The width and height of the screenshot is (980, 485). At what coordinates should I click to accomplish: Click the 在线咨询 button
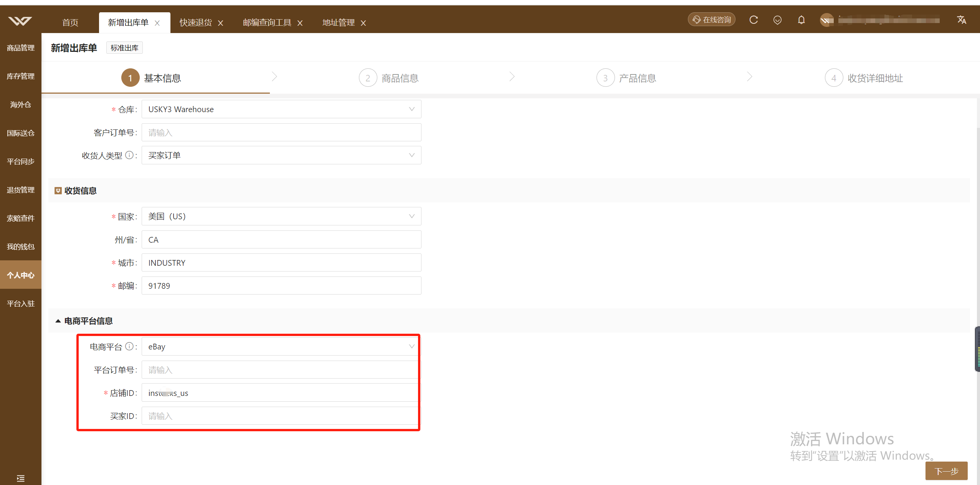[712, 20]
